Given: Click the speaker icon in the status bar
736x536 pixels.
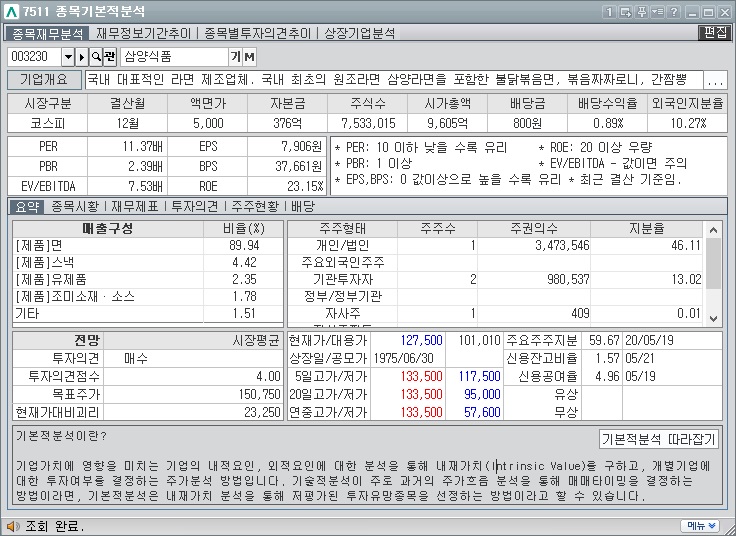Looking at the screenshot, I should (x=13, y=527).
